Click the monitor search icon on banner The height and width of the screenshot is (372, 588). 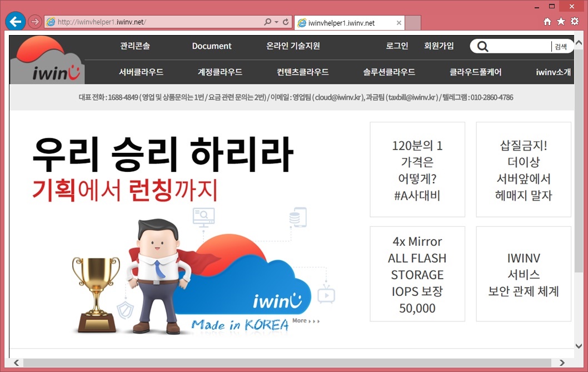coord(203,218)
